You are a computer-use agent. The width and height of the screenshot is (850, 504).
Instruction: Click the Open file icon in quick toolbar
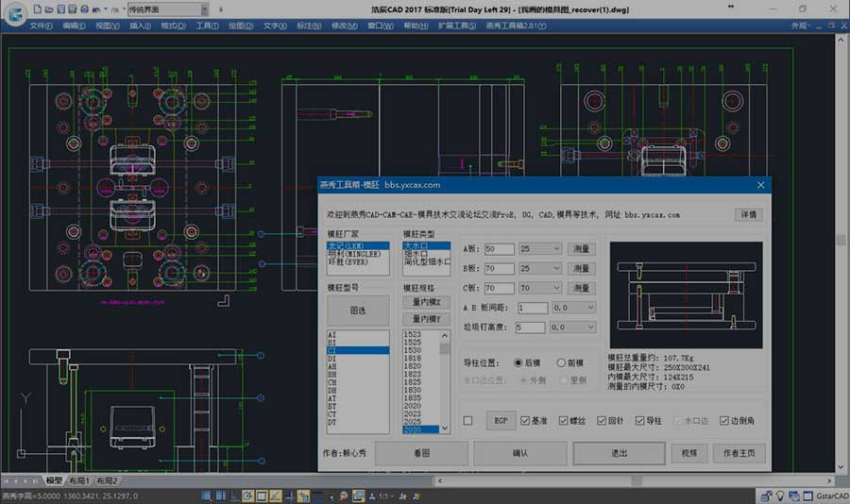pyautogui.click(x=47, y=8)
